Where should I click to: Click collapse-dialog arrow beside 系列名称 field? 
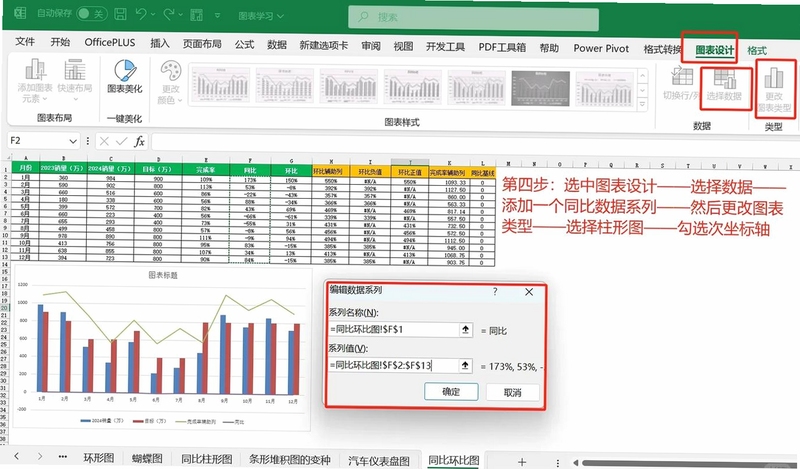pos(465,330)
